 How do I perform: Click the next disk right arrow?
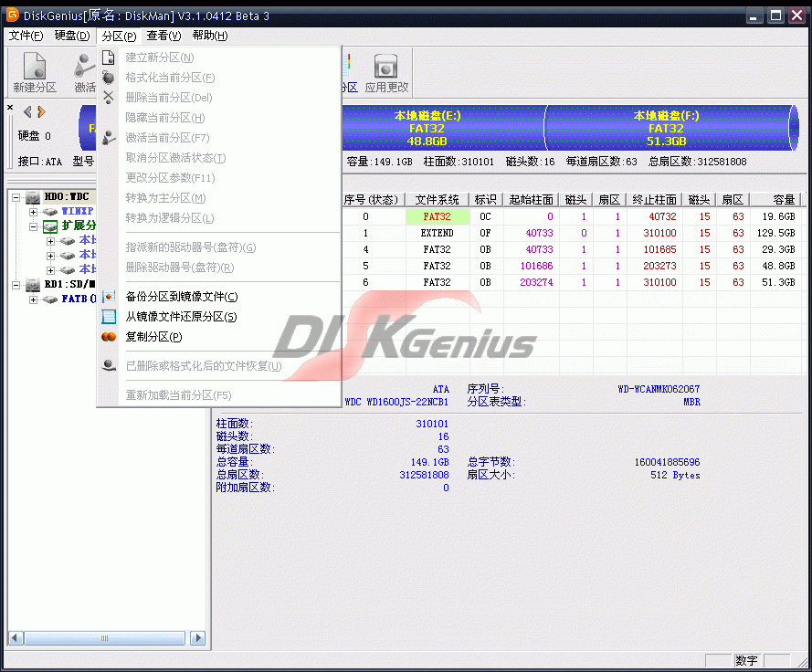(x=41, y=111)
